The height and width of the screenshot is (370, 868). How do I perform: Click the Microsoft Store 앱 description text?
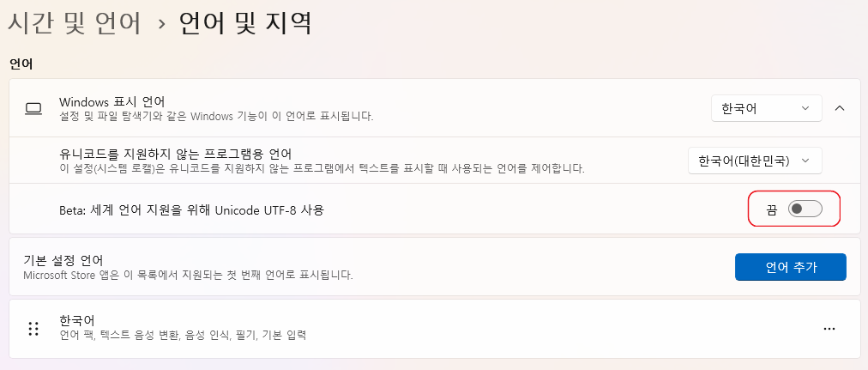(187, 276)
